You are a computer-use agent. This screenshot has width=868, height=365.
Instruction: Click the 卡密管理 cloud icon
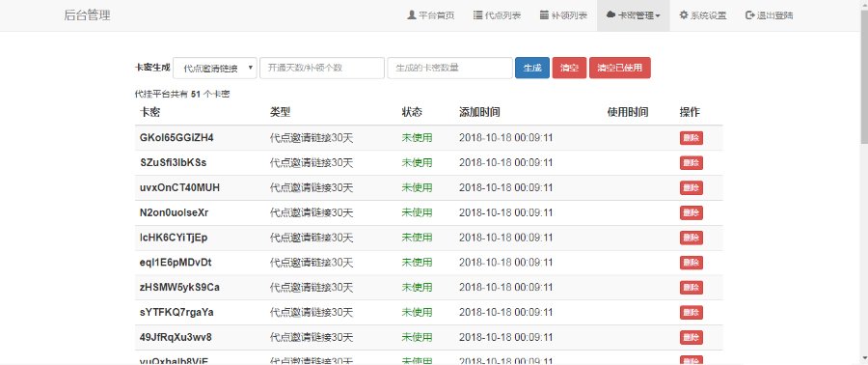tap(610, 15)
